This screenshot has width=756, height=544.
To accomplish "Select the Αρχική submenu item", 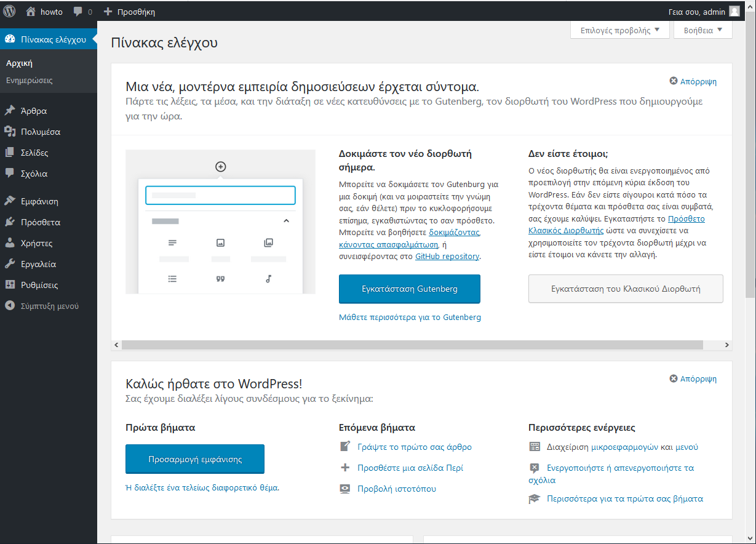I will [19, 63].
